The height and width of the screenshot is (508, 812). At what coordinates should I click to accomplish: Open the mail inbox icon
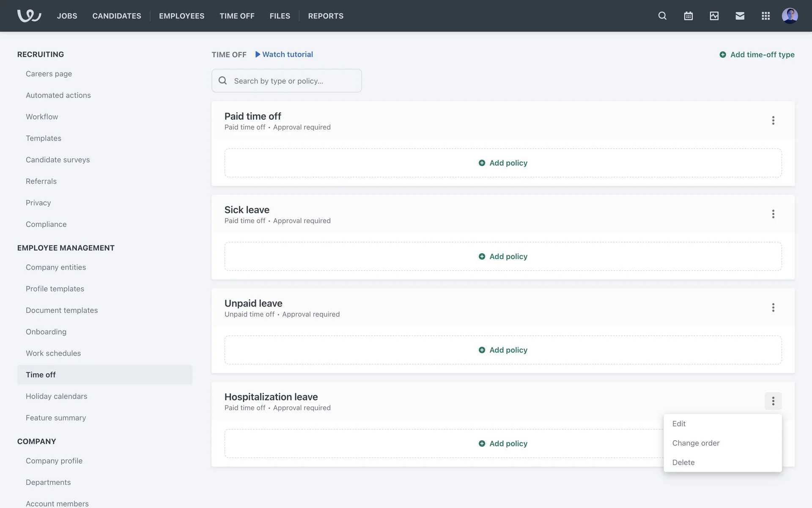tap(740, 16)
